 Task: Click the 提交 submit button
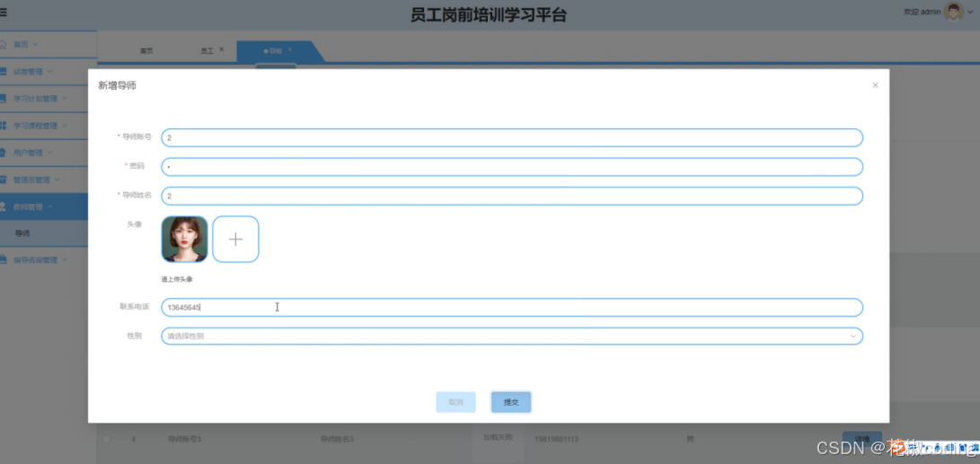[x=511, y=402]
